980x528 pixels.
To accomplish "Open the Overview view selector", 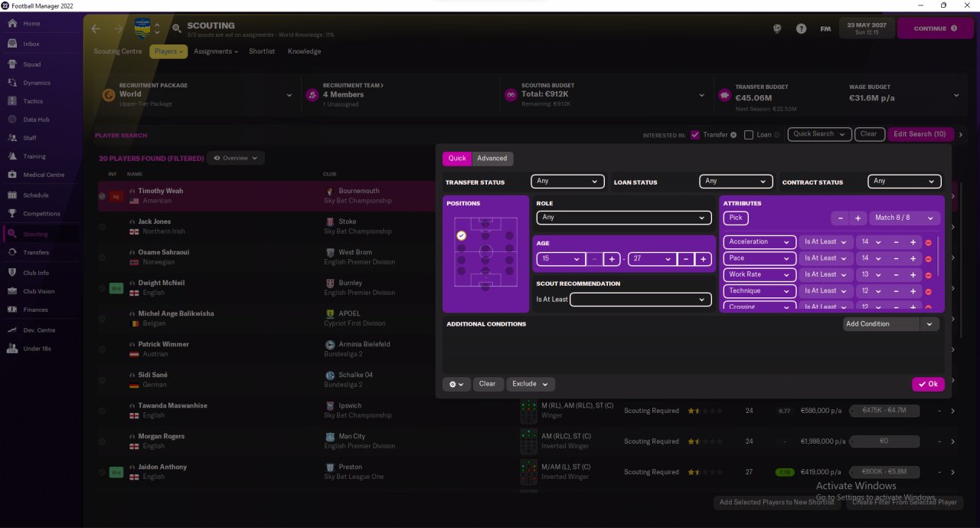I will pyautogui.click(x=236, y=158).
